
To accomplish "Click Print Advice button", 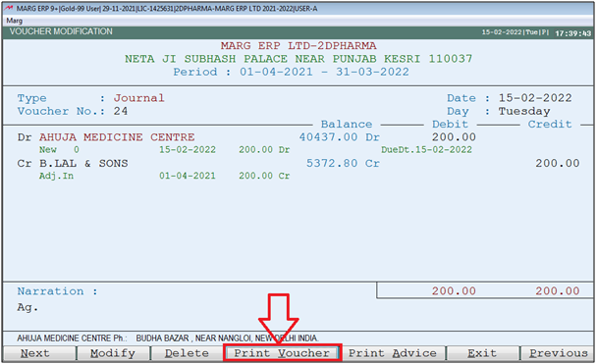I will tap(393, 353).
